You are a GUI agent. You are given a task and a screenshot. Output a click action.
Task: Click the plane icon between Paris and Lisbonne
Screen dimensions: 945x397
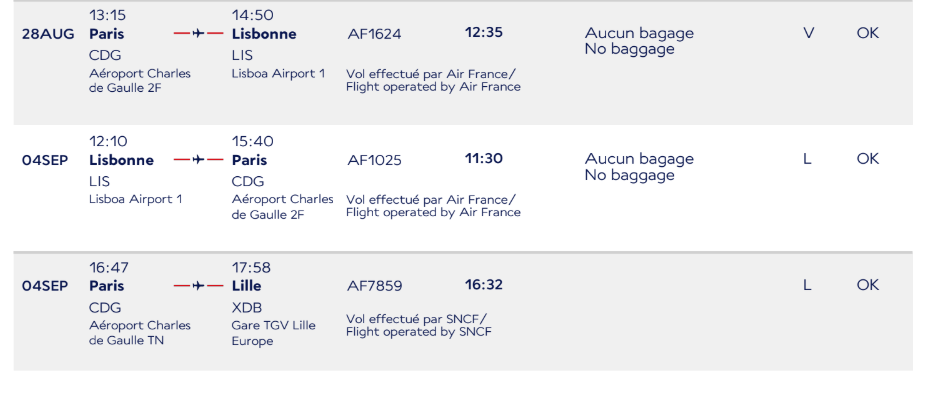click(x=198, y=34)
